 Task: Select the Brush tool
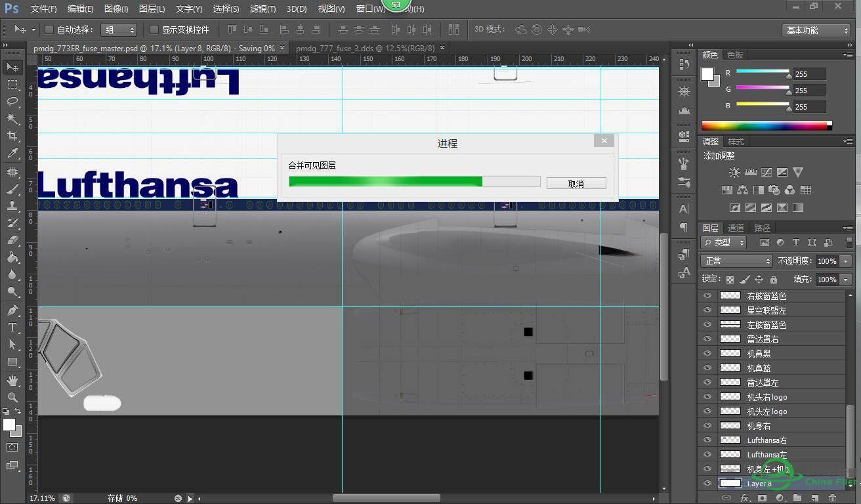pos(12,188)
